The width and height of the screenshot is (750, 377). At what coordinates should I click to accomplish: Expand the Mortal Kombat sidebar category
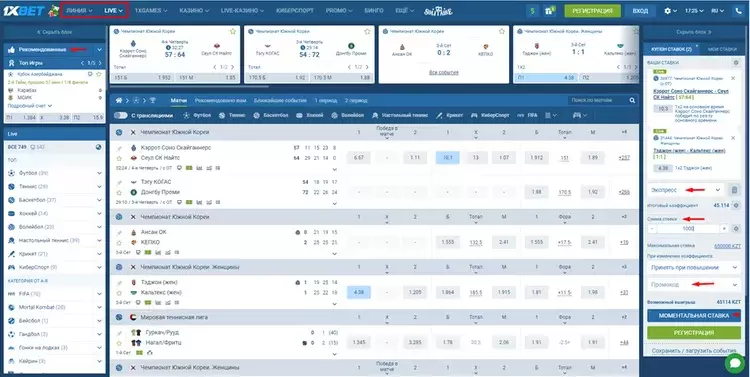(x=99, y=307)
